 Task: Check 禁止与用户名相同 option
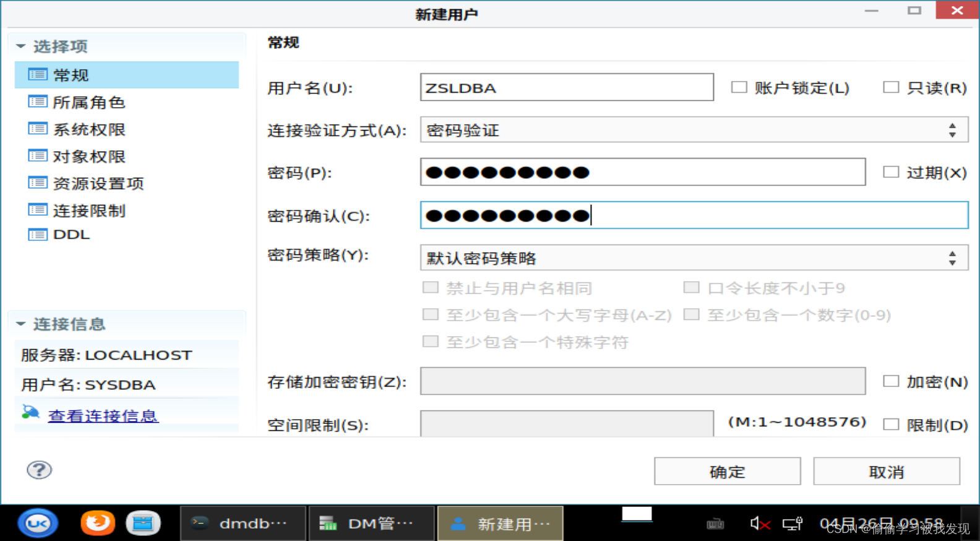coord(431,287)
